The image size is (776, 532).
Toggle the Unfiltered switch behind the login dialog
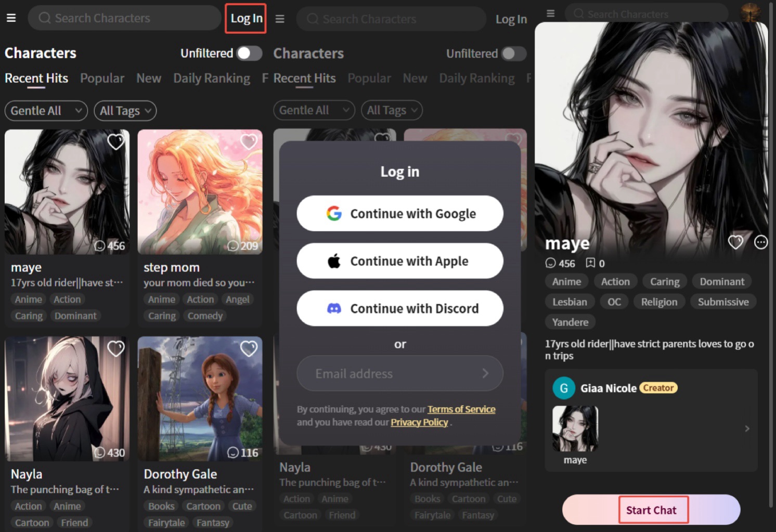tap(514, 54)
